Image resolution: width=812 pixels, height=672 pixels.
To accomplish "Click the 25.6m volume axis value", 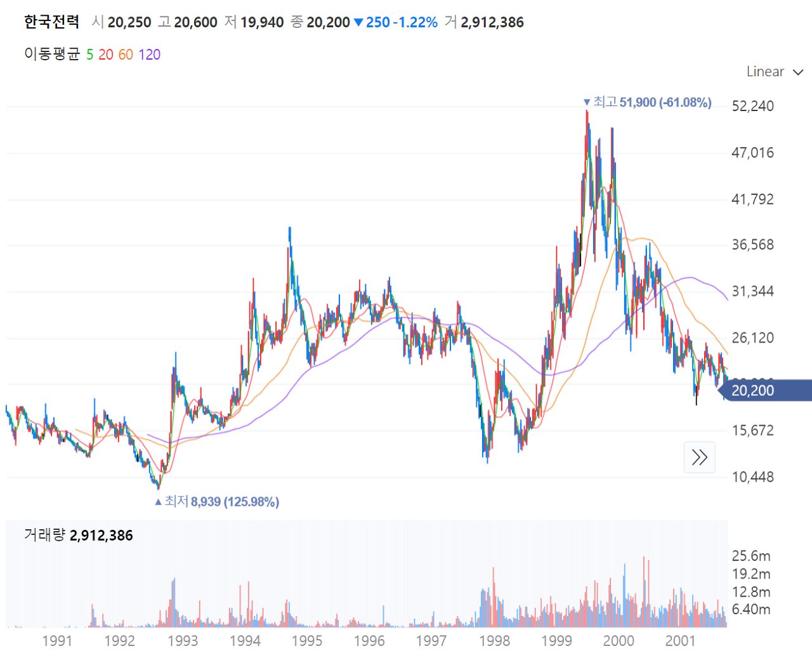I will (x=751, y=556).
